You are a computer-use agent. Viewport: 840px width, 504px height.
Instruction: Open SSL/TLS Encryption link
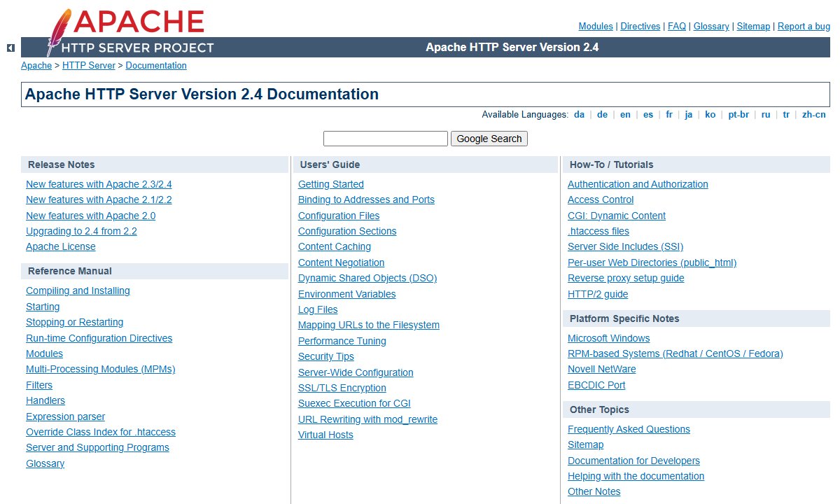pos(342,388)
